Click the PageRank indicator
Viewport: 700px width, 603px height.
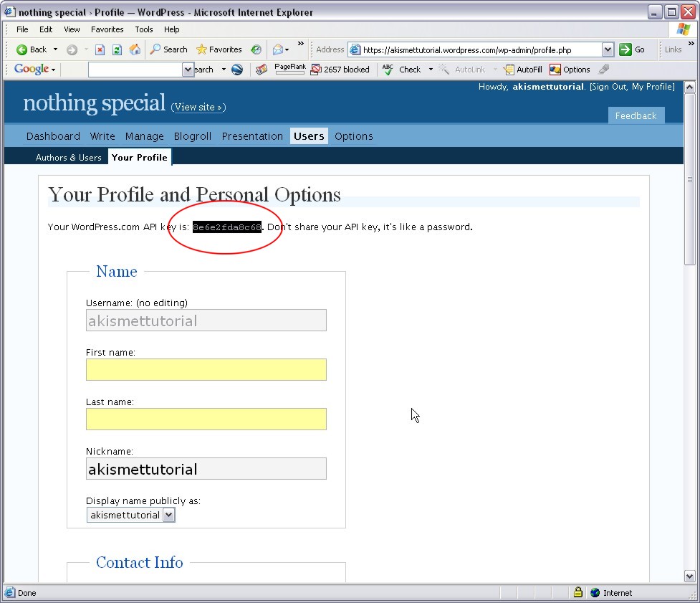[290, 69]
